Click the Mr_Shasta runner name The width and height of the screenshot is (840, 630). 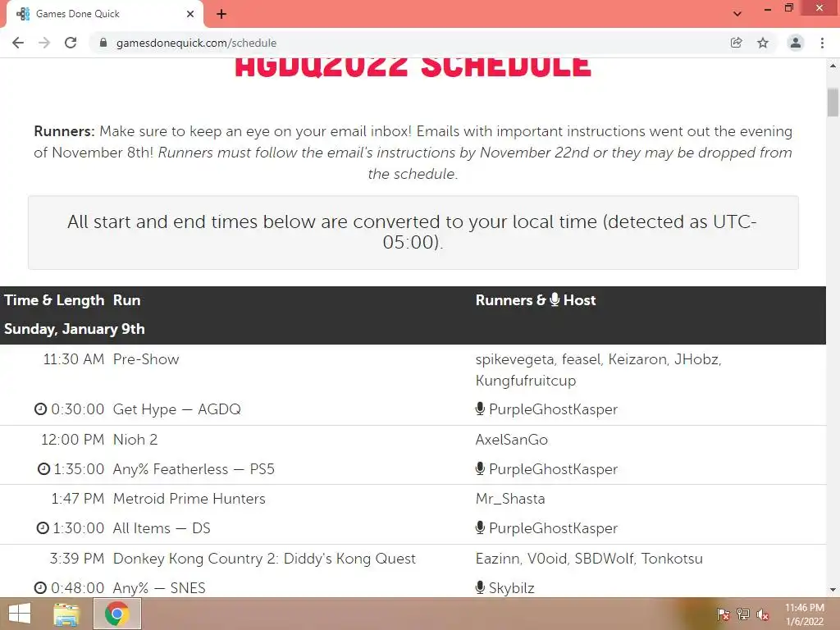510,499
